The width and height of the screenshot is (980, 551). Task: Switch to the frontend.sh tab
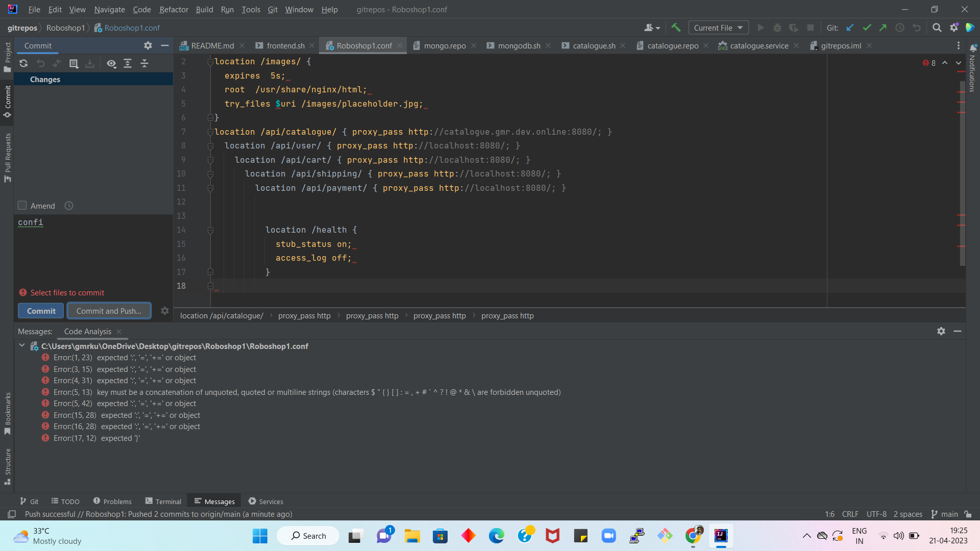[x=285, y=45]
